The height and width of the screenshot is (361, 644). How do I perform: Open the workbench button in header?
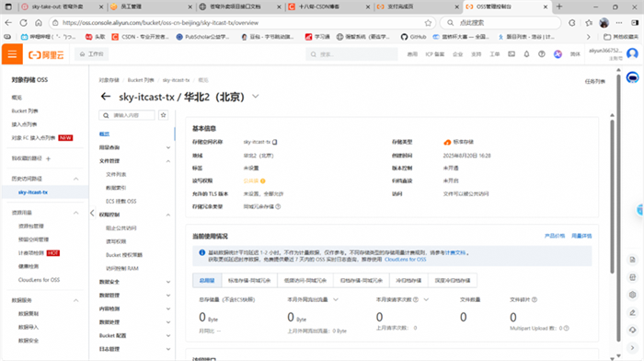pos(92,54)
